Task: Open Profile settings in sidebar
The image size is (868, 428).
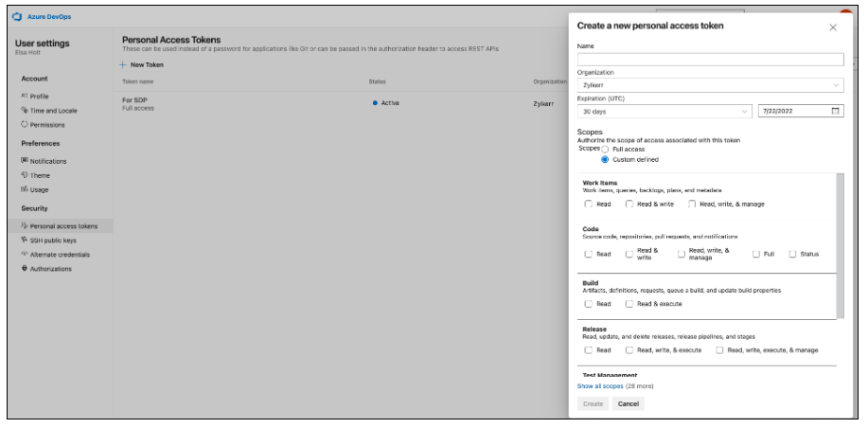Action: click(x=40, y=97)
